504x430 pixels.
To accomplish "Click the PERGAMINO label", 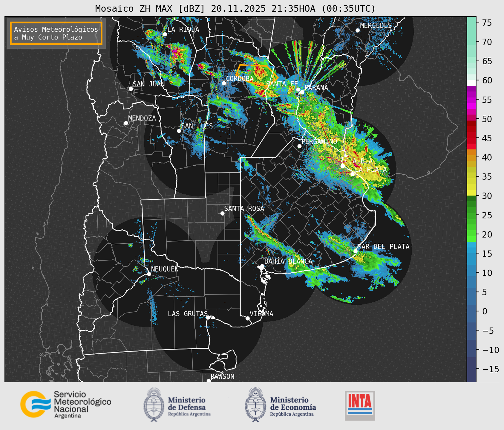I will [x=319, y=142].
